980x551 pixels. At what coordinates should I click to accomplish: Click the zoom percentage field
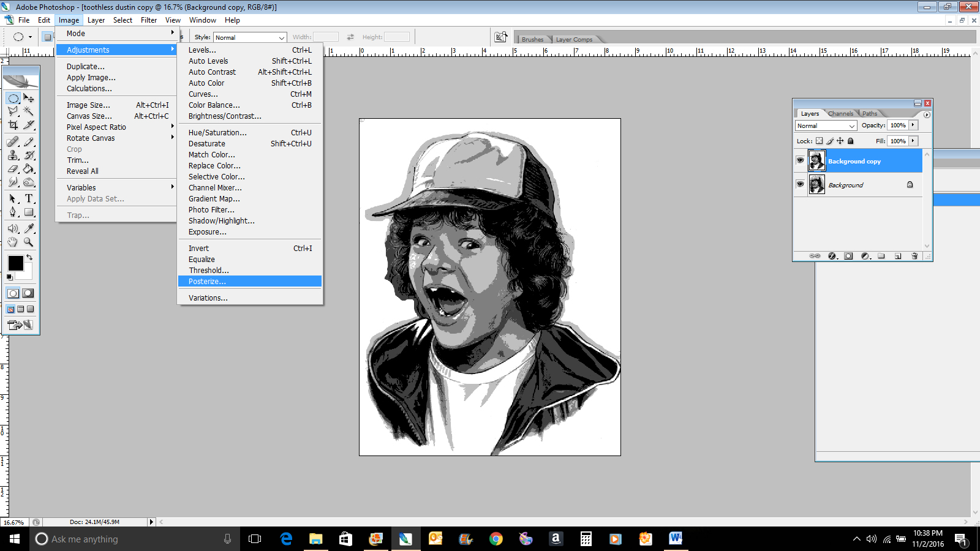[x=14, y=522]
